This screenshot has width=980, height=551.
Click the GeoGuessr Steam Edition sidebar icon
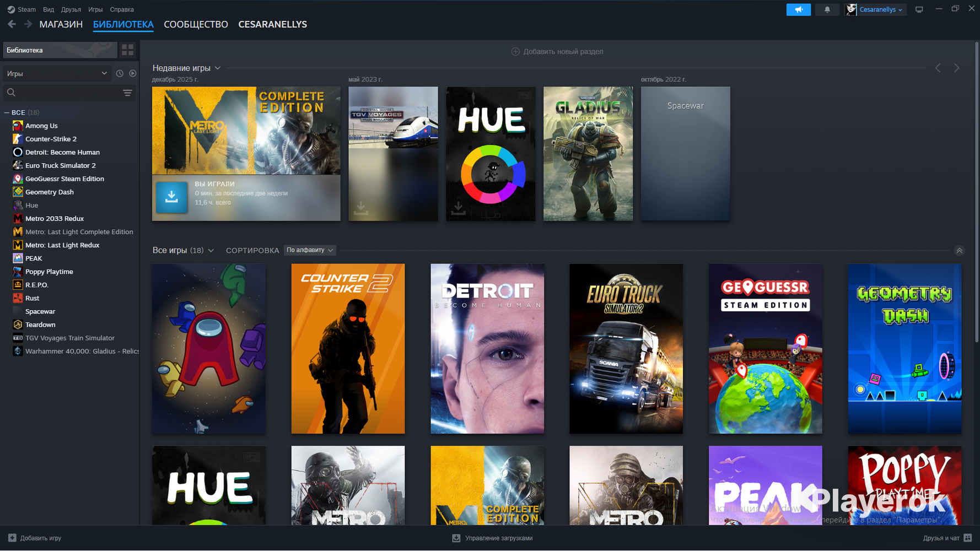coord(18,179)
